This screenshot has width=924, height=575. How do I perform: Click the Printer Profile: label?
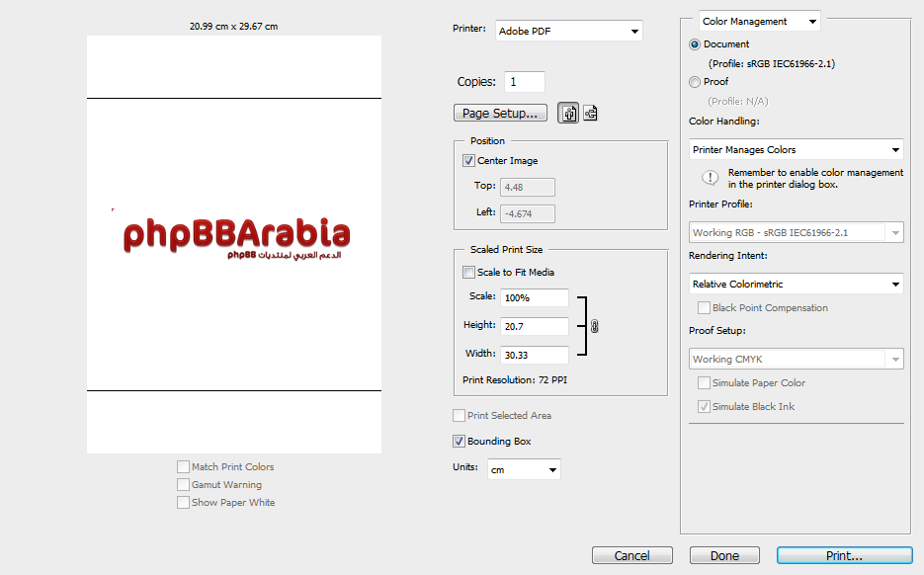coord(720,205)
